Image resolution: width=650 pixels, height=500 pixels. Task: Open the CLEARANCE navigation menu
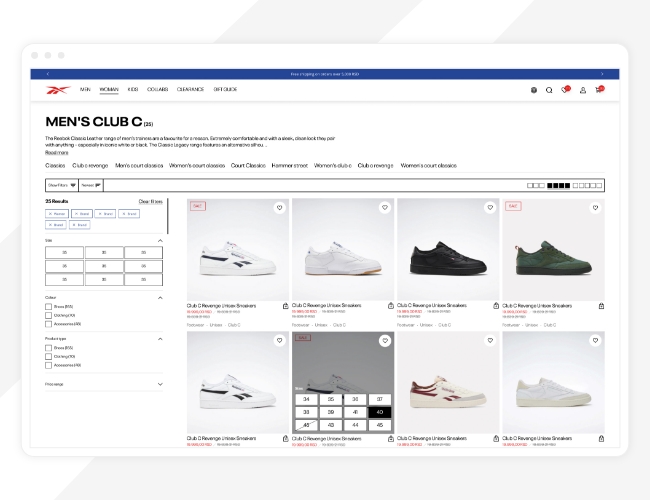190,89
